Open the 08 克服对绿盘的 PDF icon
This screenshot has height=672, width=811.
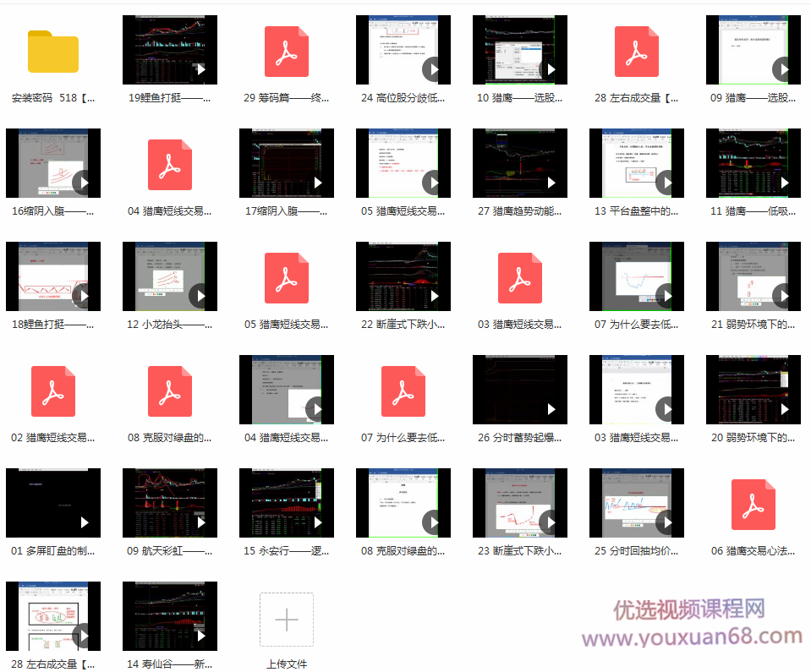click(169, 391)
